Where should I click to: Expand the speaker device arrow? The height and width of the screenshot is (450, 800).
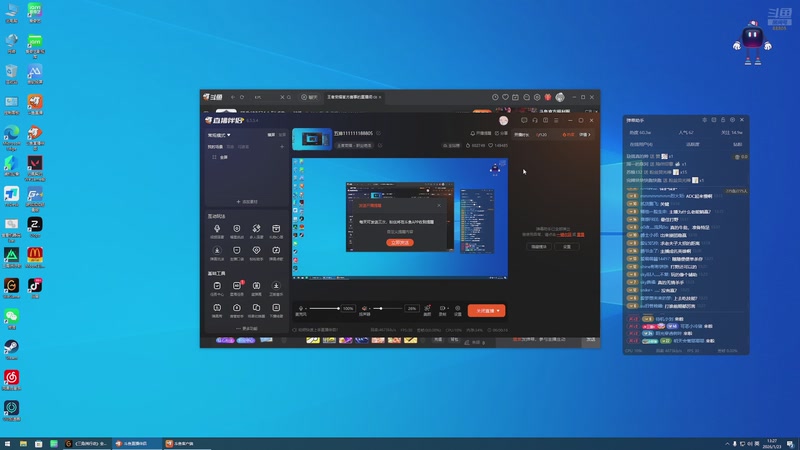click(x=368, y=309)
